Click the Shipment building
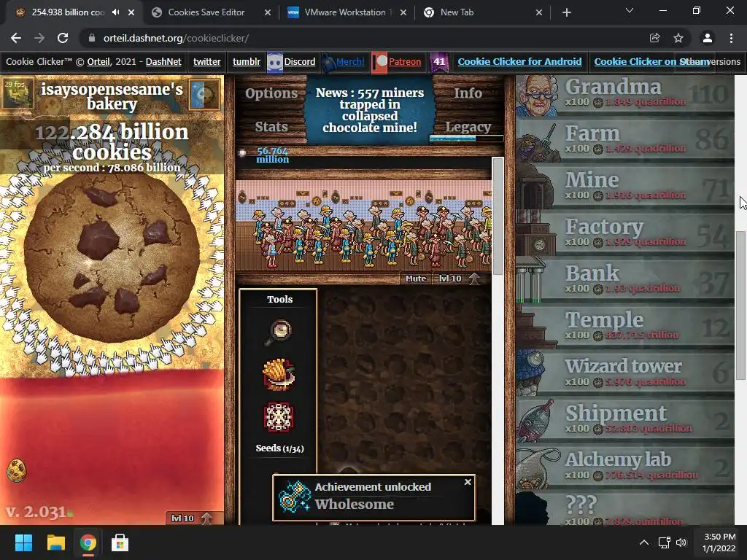This screenshot has width=747, height=560. [x=624, y=421]
